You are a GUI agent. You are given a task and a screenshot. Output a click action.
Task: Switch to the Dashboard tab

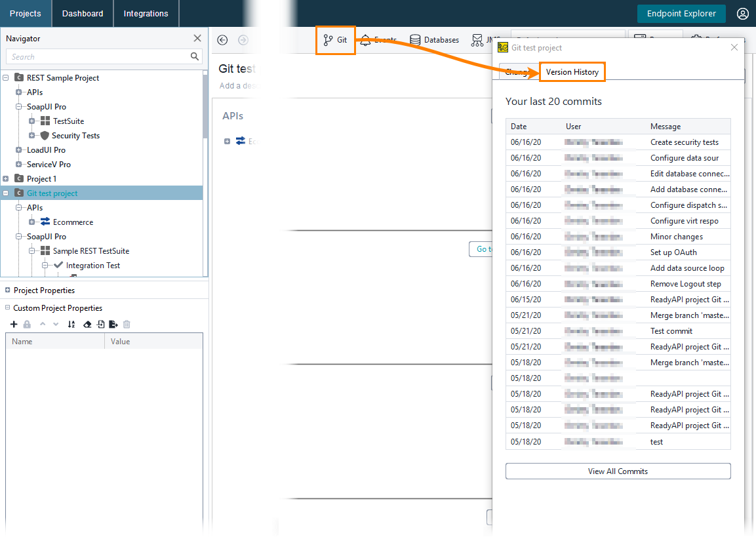pos(83,14)
